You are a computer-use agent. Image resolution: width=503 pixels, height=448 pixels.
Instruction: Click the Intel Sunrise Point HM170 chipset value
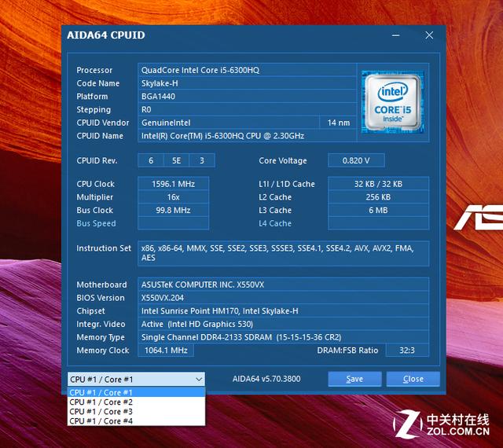pyautogui.click(x=283, y=310)
